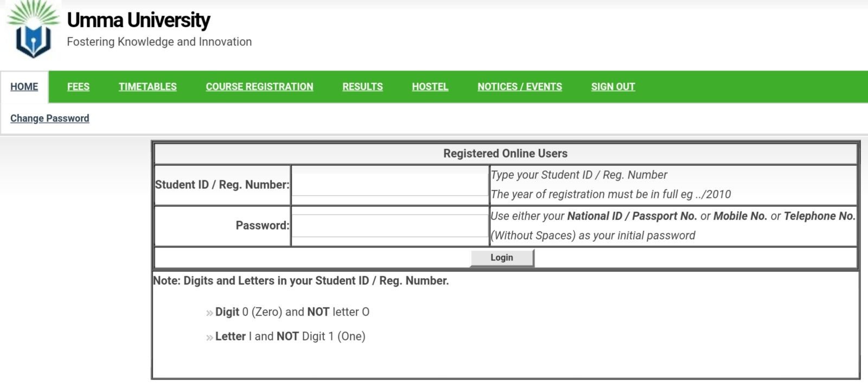Click the 'Student ID / Reg. Number:' label

(222, 185)
